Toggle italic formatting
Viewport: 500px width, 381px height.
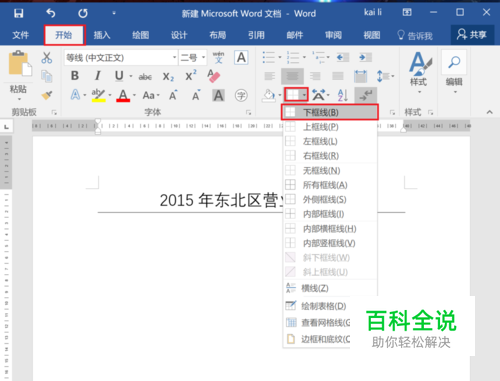[97, 76]
